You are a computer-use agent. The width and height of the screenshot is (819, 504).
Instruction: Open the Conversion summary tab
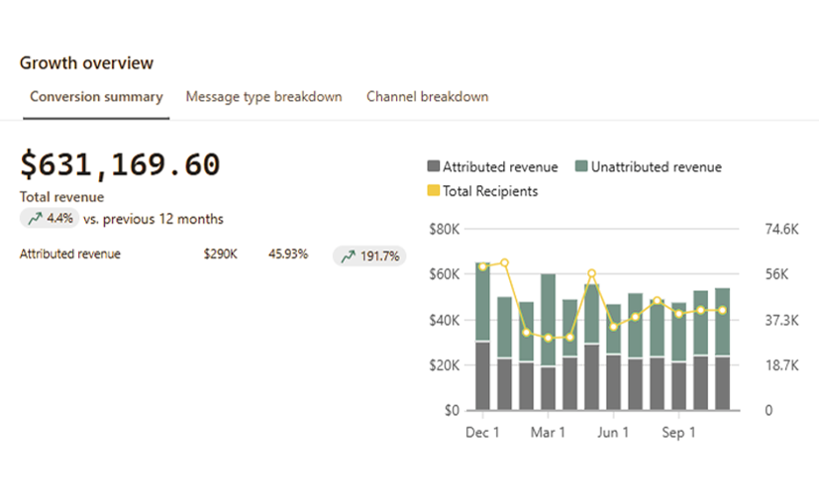point(96,97)
